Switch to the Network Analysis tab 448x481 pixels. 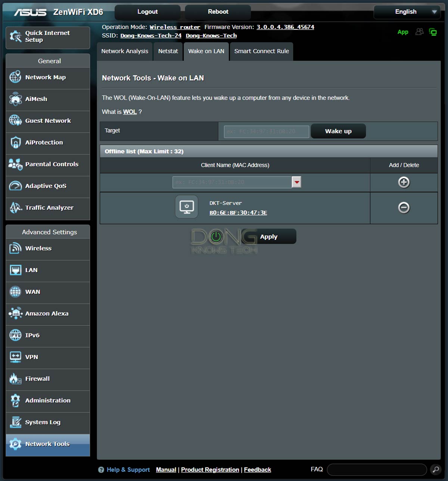(x=125, y=51)
